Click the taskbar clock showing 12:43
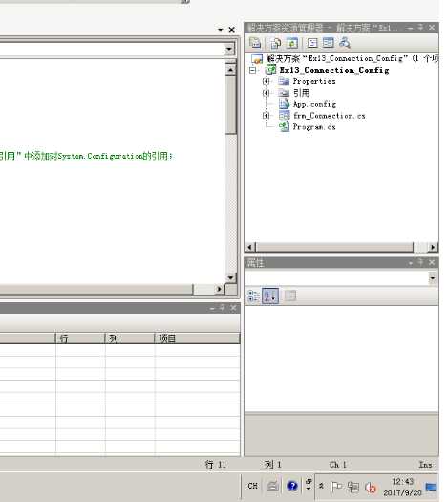Screen dimensions: 448x502 (402, 487)
